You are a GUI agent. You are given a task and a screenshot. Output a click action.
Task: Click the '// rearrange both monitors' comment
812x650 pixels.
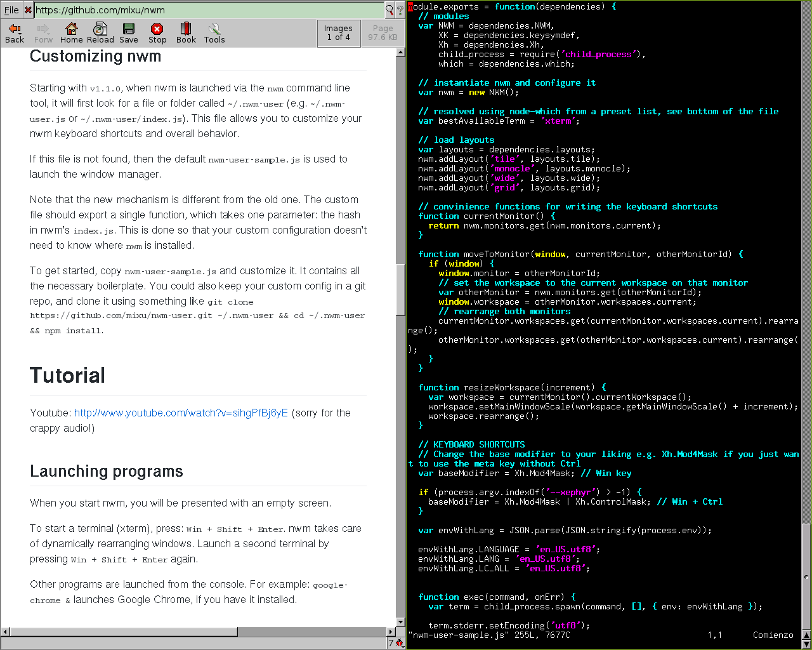(504, 312)
